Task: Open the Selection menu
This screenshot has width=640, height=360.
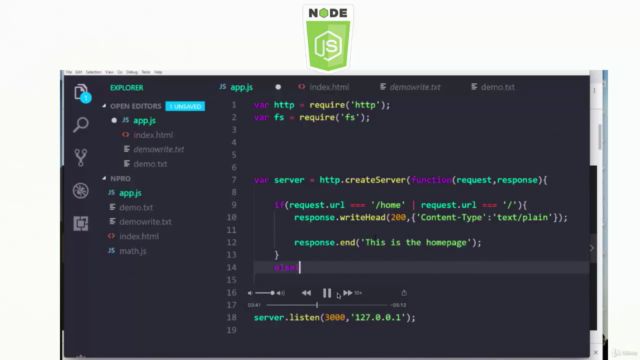Action: tap(93, 72)
